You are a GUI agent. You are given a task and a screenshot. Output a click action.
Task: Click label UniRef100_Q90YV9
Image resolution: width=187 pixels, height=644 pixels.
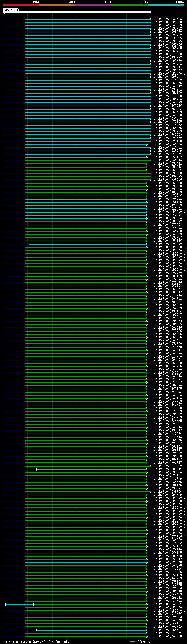[168, 273]
